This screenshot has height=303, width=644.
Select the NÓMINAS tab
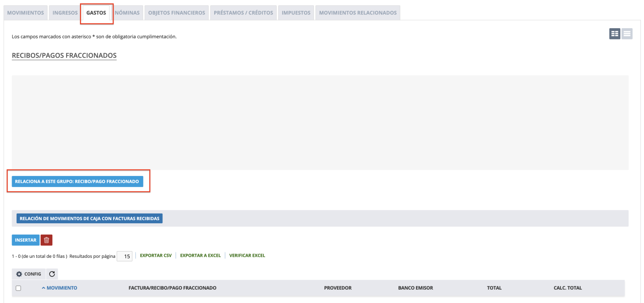(127, 13)
